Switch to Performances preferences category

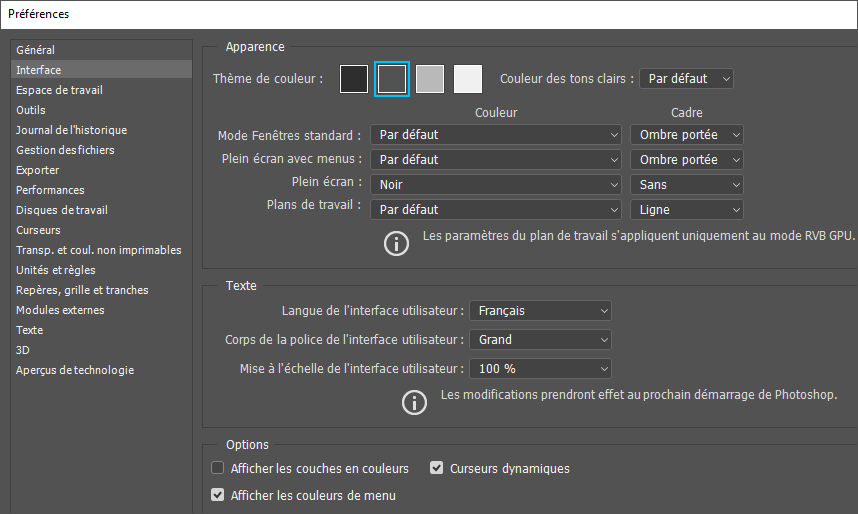coord(50,190)
